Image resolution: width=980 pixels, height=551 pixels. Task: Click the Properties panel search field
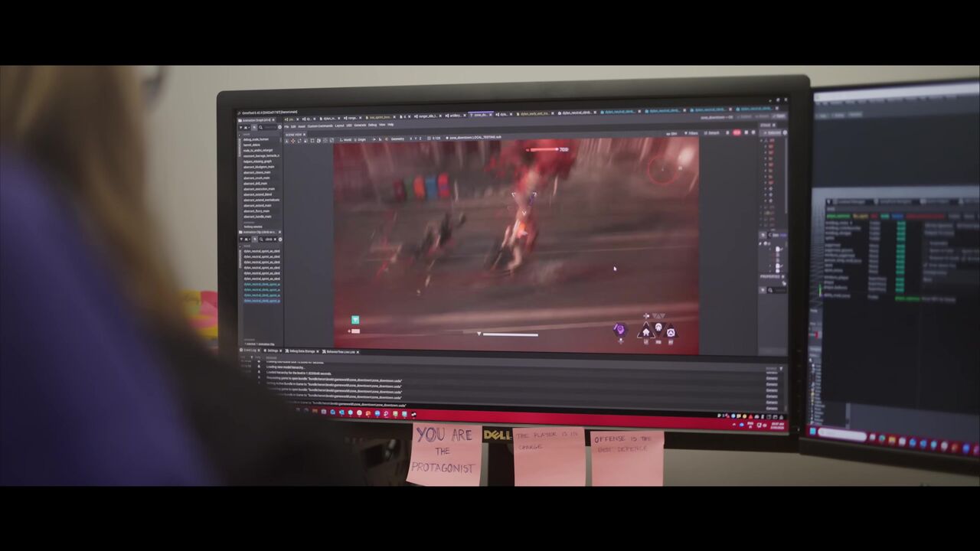[776, 290]
